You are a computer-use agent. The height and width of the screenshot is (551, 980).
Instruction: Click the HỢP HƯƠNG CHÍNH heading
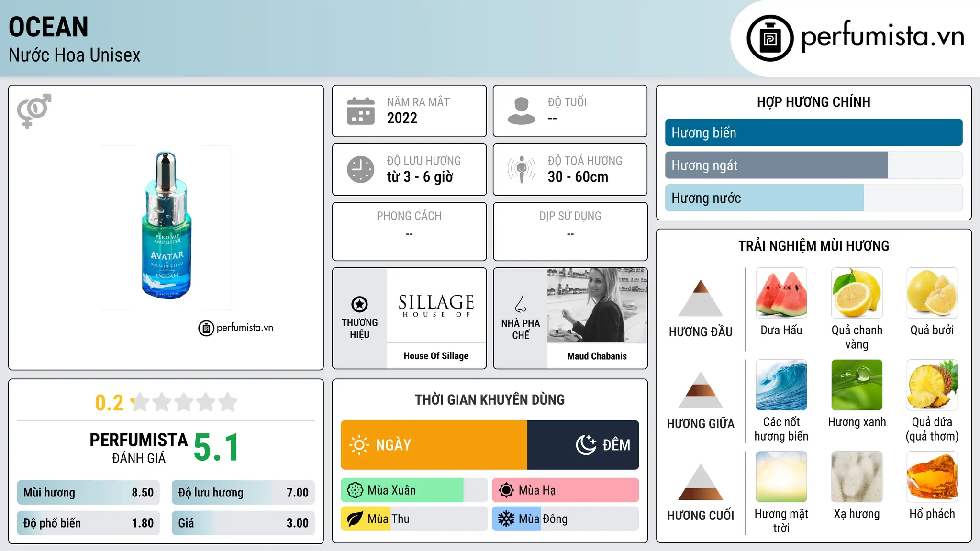click(x=813, y=102)
